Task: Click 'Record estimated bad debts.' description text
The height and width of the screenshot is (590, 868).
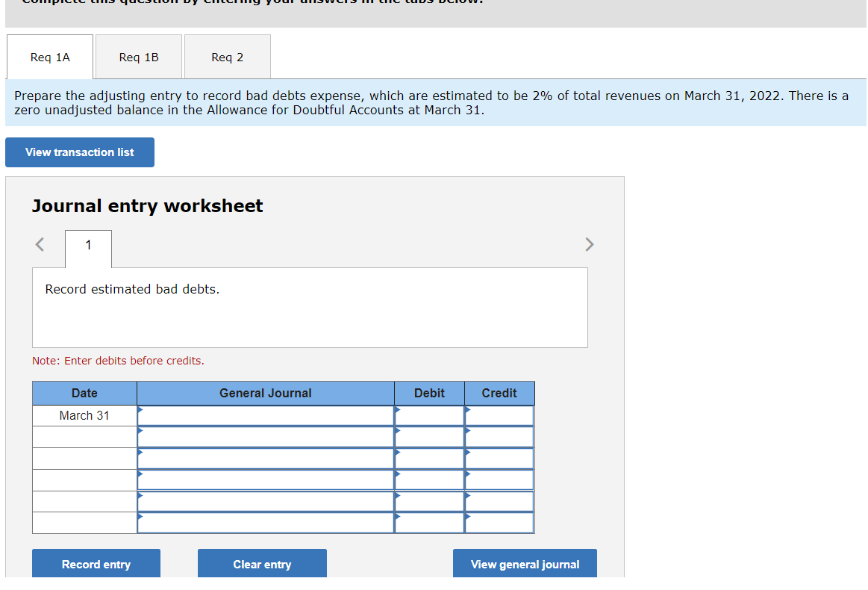Action: pyautogui.click(x=132, y=289)
